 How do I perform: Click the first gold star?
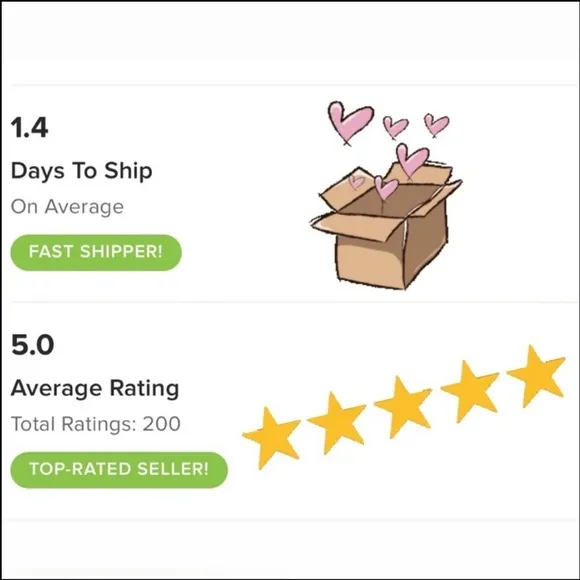click(272, 437)
